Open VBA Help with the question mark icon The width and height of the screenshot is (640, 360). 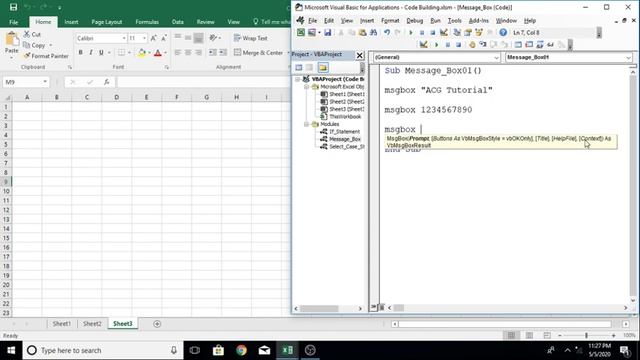(x=503, y=32)
